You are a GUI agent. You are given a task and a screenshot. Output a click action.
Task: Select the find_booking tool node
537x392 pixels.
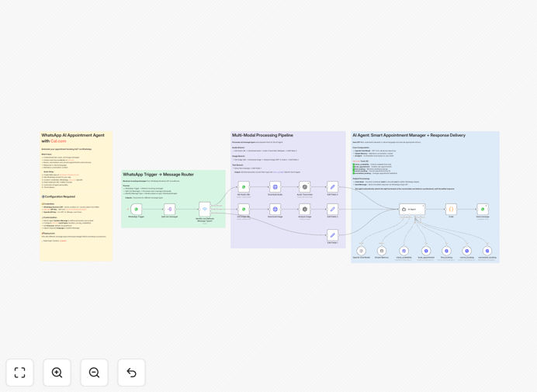446,251
